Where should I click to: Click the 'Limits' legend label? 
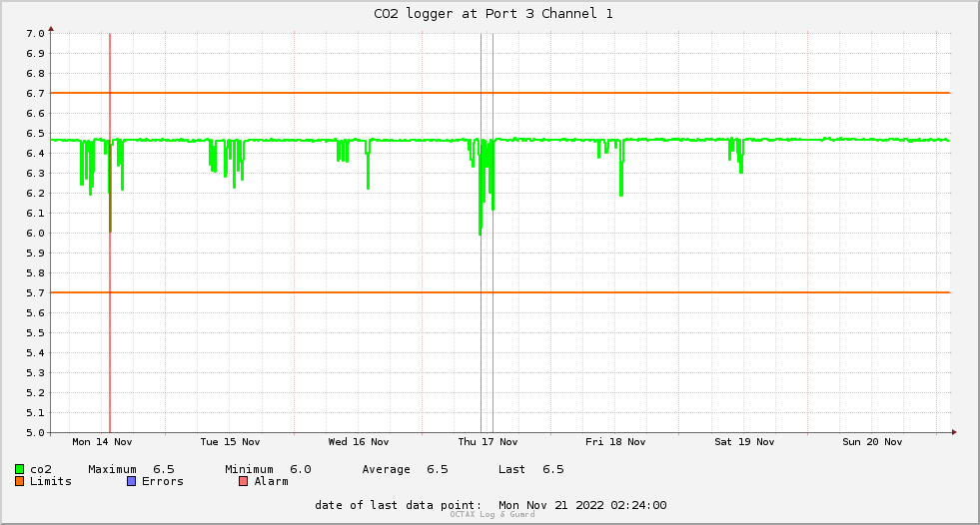coord(51,481)
